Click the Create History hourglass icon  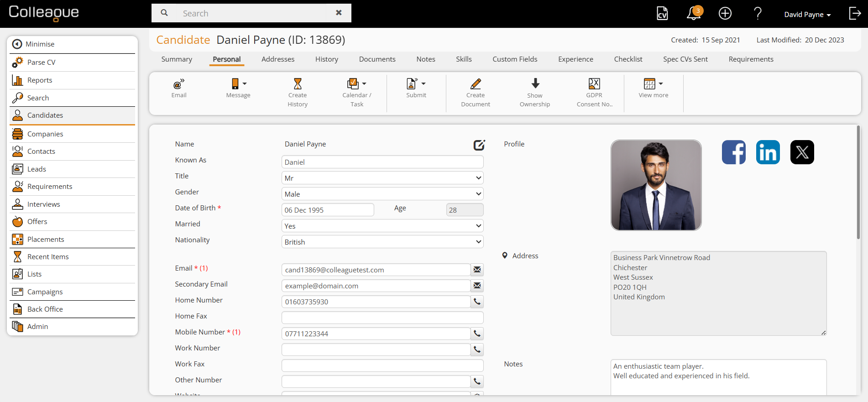click(x=298, y=84)
